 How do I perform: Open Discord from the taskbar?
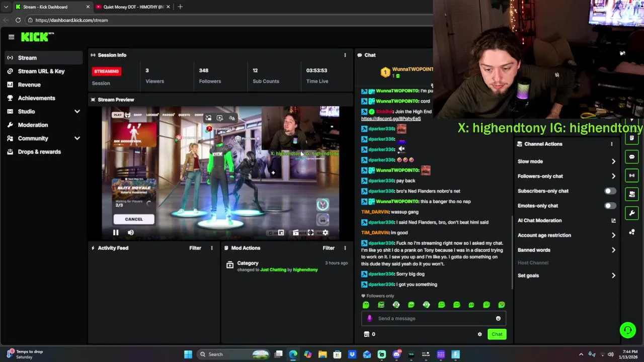[396, 354]
